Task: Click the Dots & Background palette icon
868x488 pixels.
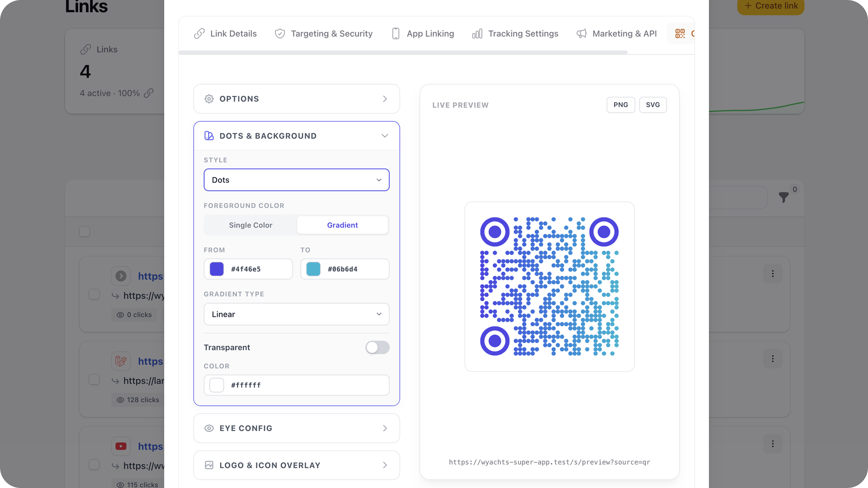Action: pyautogui.click(x=209, y=136)
